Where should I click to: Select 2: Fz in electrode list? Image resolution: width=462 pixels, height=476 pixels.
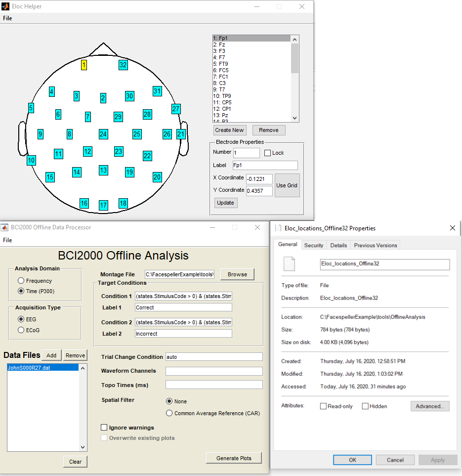[252, 44]
